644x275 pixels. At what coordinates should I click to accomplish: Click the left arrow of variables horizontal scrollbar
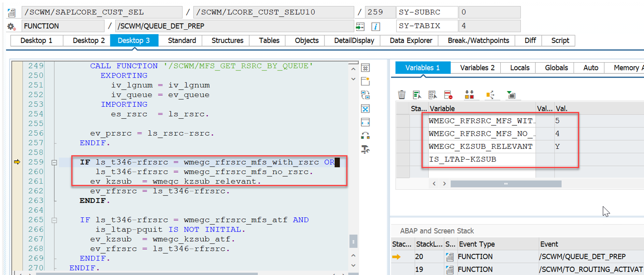coord(434,183)
